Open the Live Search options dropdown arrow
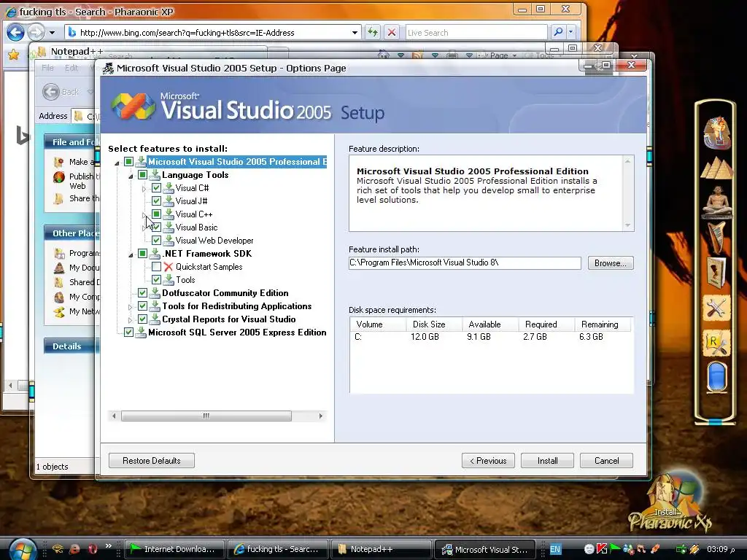This screenshot has width=747, height=560. 570,32
